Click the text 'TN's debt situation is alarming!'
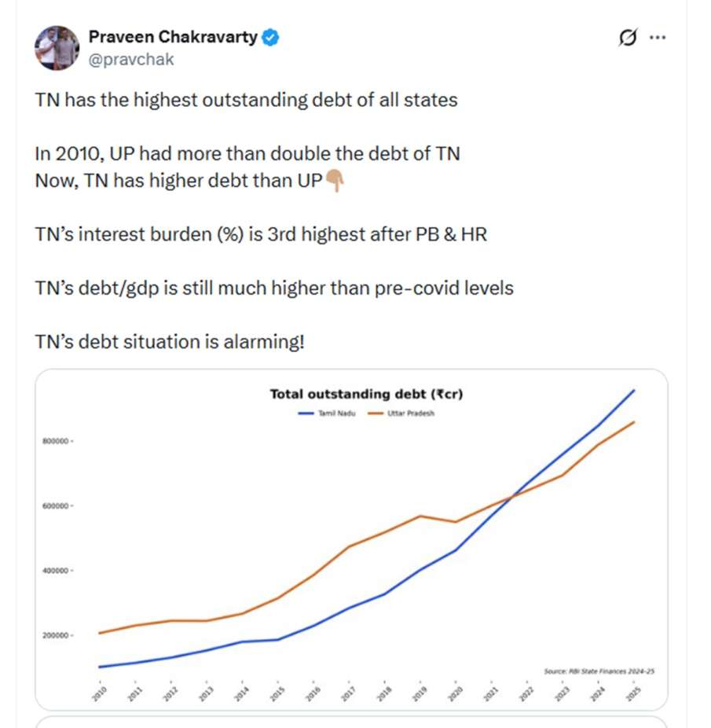The height and width of the screenshot is (728, 711). [x=169, y=342]
